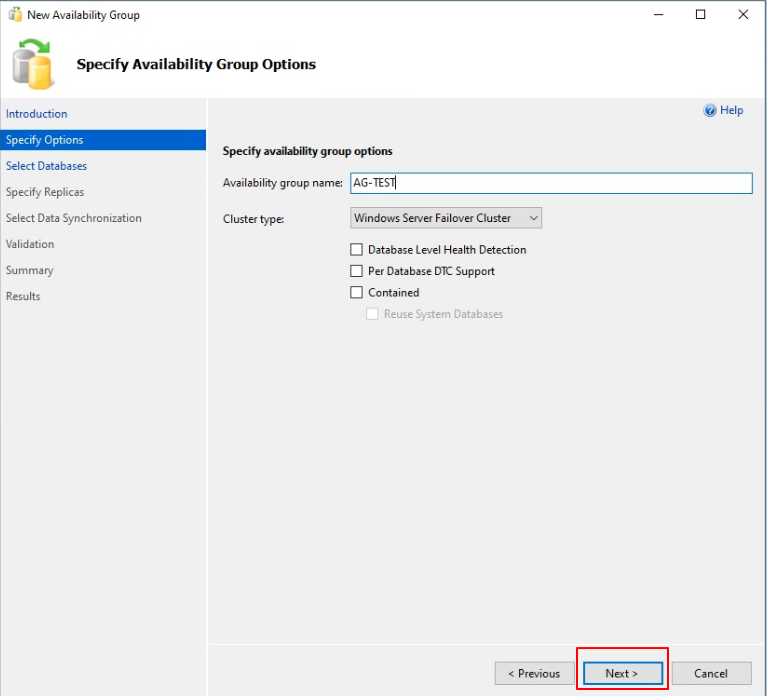Open the Cluster type dropdown
The width and height of the screenshot is (767, 696).
(x=446, y=218)
